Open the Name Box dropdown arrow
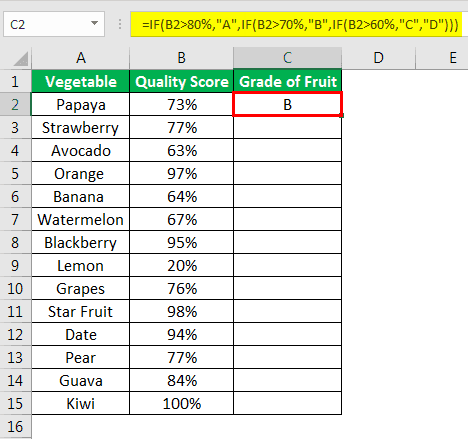468x439 pixels. (95, 23)
